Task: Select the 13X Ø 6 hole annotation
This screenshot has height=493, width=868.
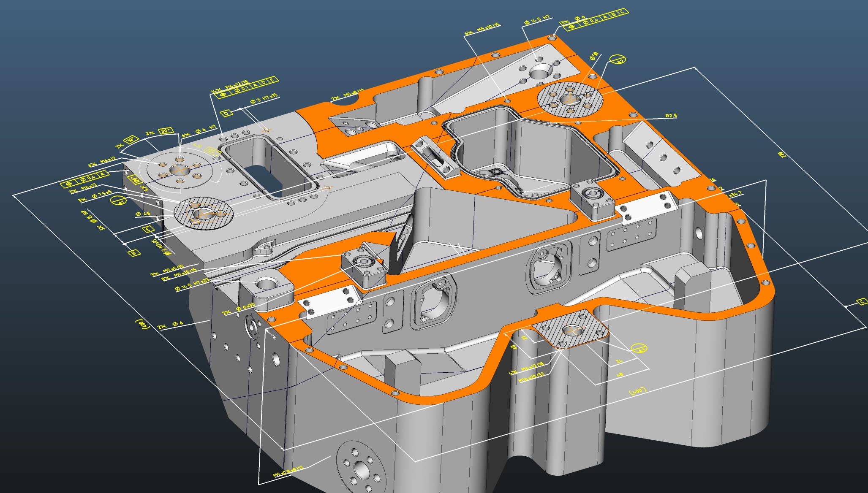Action: [572, 20]
